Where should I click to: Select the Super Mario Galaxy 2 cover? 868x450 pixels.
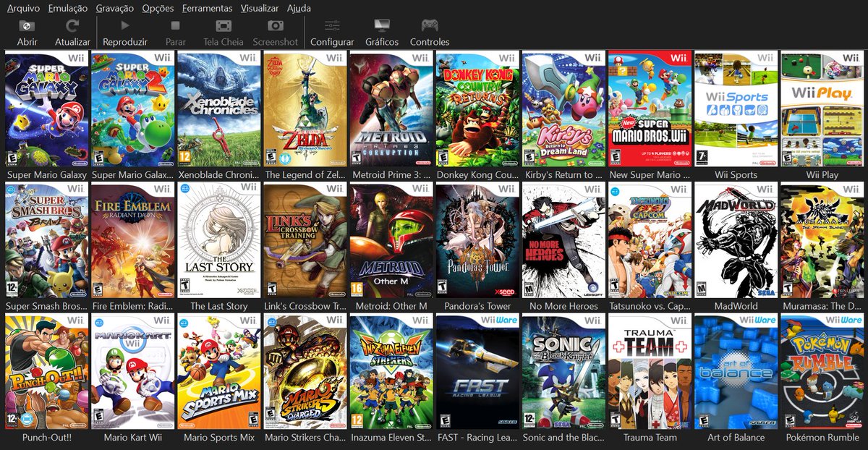pyautogui.click(x=132, y=109)
